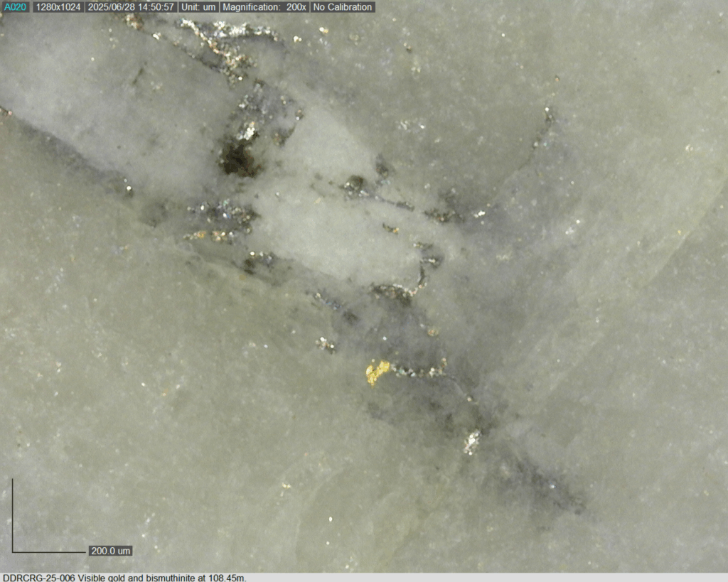Viewport: 728px width, 582px height.
Task: Click the Unit: um label
Action: click(x=198, y=7)
